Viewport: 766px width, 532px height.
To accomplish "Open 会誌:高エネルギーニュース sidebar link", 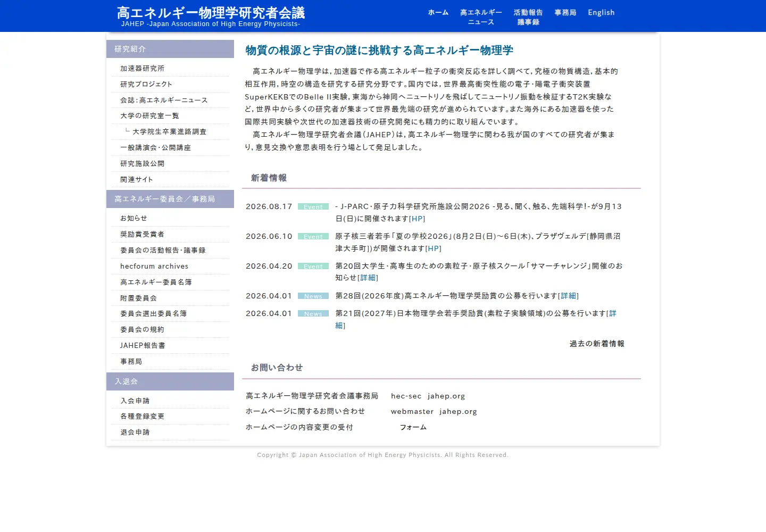I will click(164, 100).
